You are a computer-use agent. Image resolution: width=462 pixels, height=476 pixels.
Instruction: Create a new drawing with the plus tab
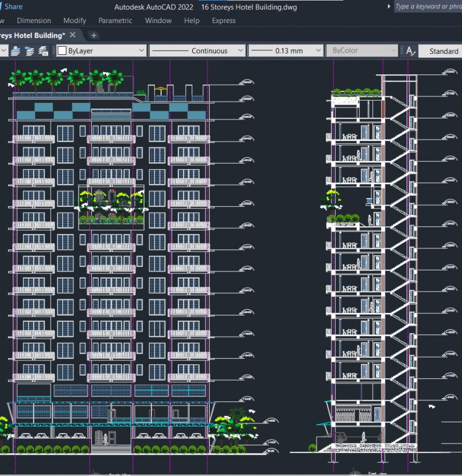pyautogui.click(x=94, y=35)
